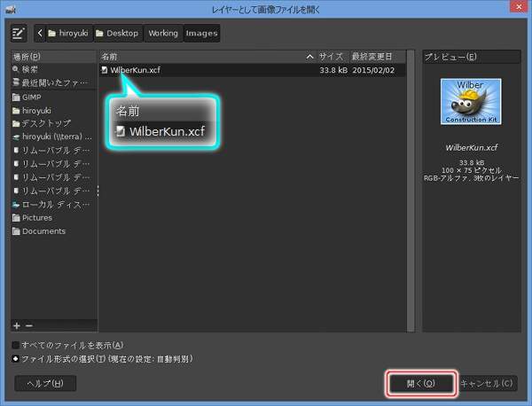532x406 pixels.
Task: Open 検索 (Search) in places list
Action: [x=53, y=69]
